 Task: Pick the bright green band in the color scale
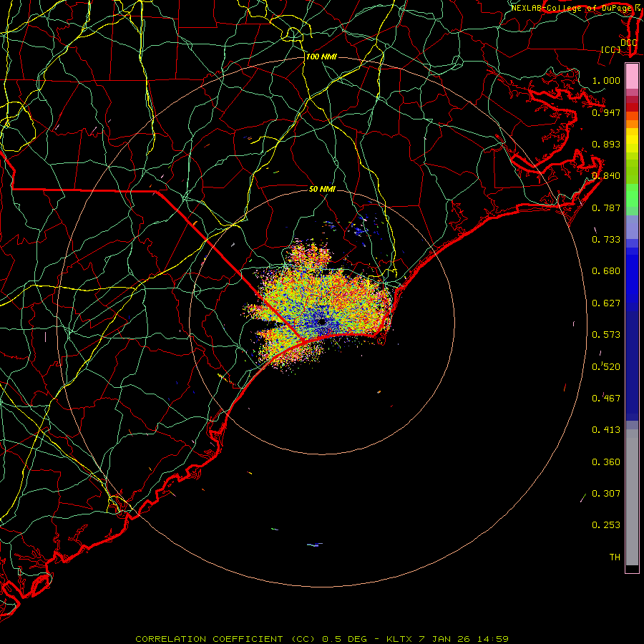632,195
